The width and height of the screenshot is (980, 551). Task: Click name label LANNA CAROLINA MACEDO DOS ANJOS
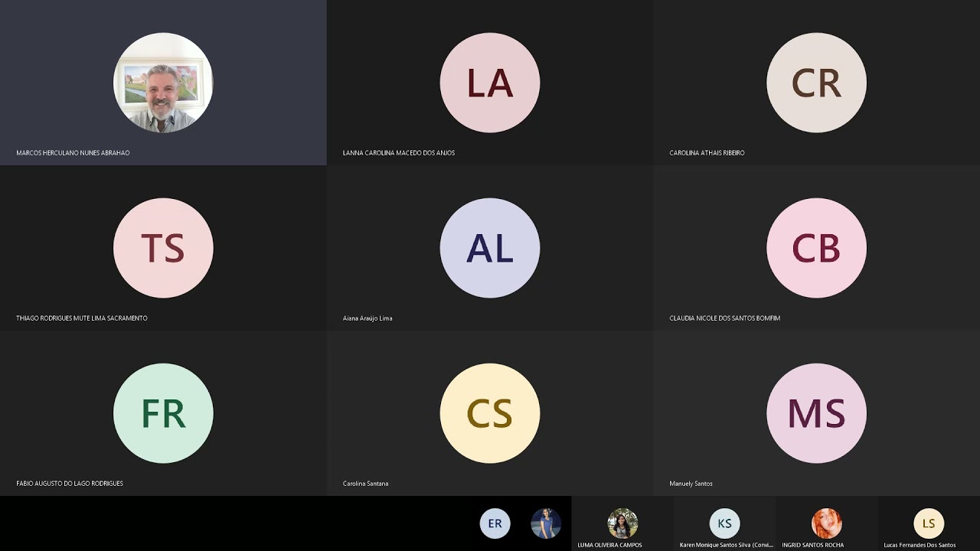click(x=399, y=153)
